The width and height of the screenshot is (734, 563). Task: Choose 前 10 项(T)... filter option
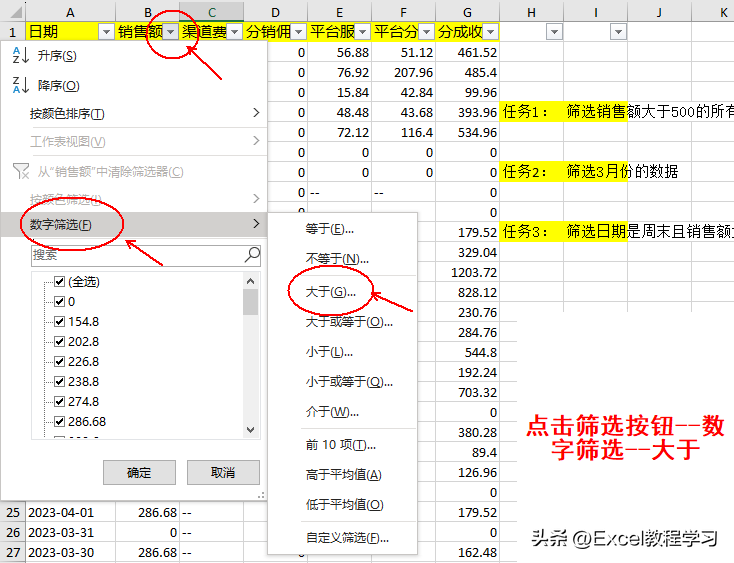(343, 445)
